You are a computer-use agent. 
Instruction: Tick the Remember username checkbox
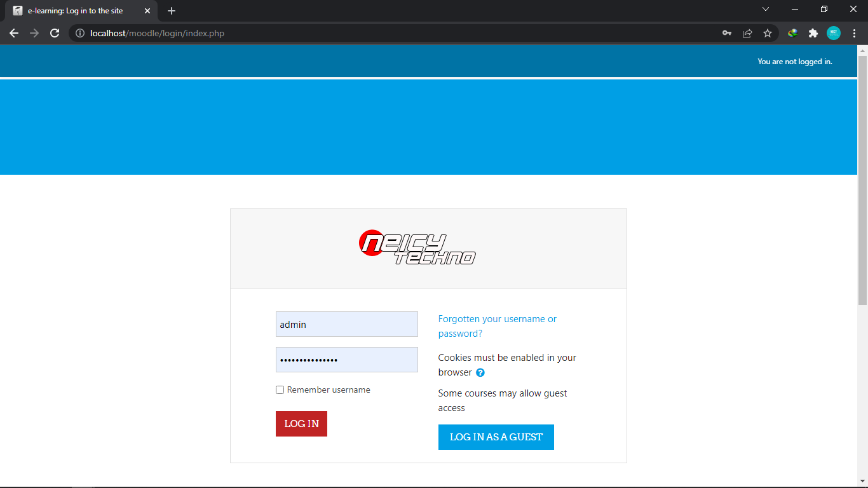pyautogui.click(x=280, y=390)
